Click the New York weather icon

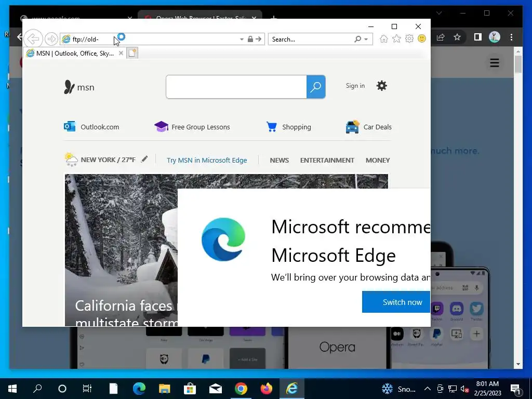(71, 159)
